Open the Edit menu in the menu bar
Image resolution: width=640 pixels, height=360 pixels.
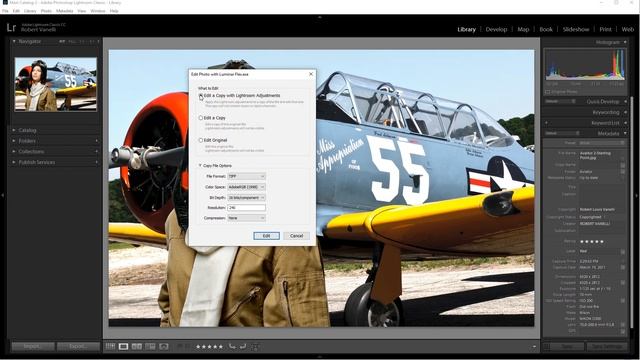coord(16,11)
